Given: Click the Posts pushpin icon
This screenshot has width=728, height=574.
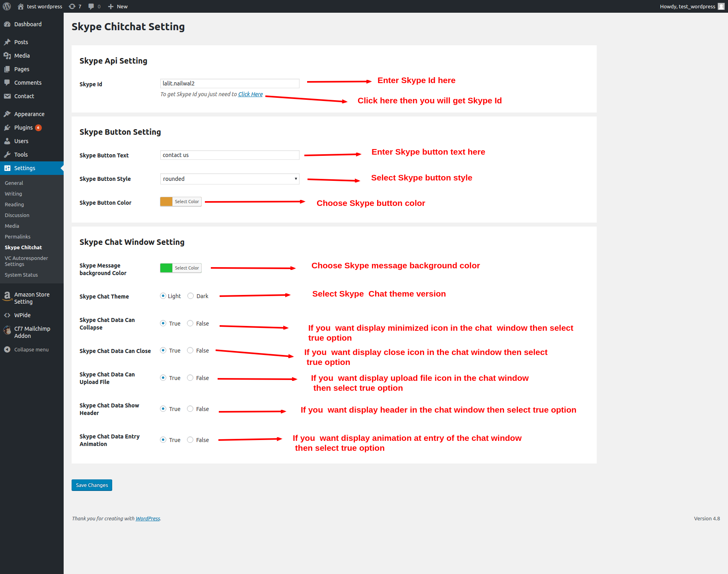Looking at the screenshot, I should [x=7, y=42].
